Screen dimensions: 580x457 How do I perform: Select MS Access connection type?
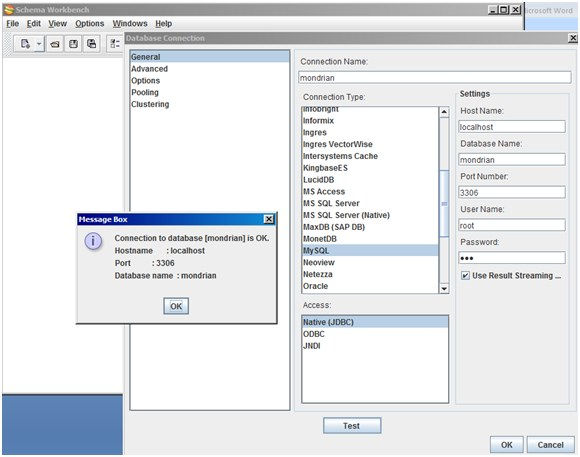click(370, 192)
